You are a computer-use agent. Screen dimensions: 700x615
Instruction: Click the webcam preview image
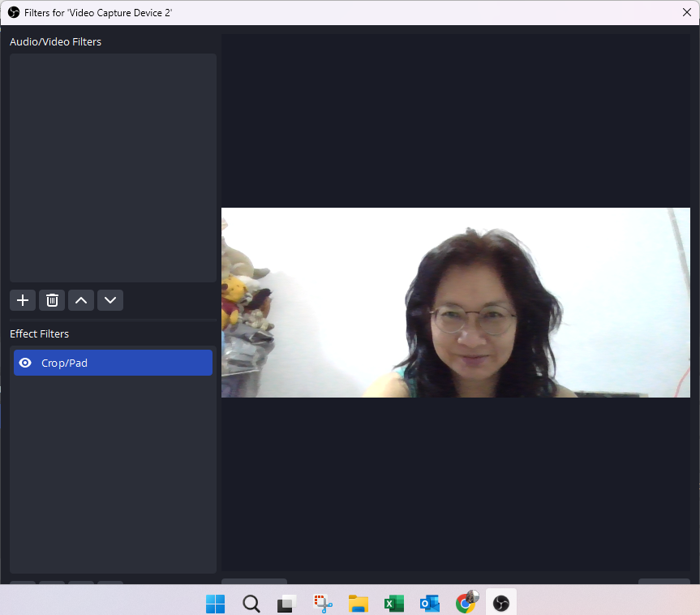click(455, 303)
